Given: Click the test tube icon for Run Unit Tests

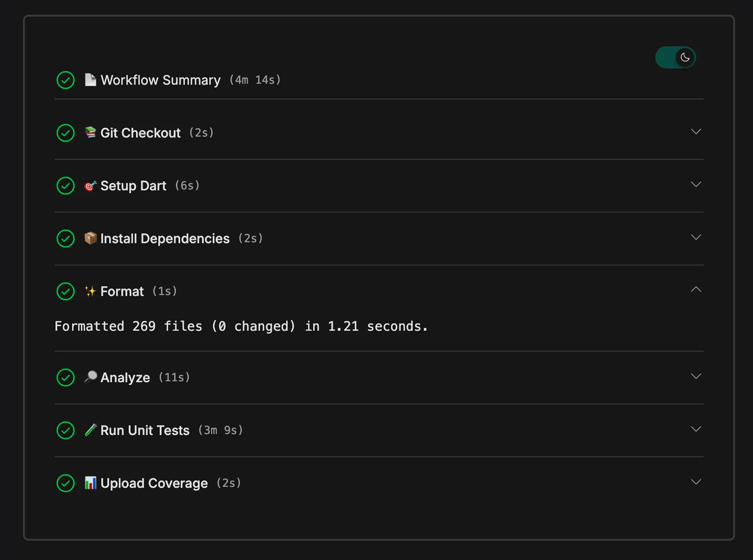Looking at the screenshot, I should 90,430.
